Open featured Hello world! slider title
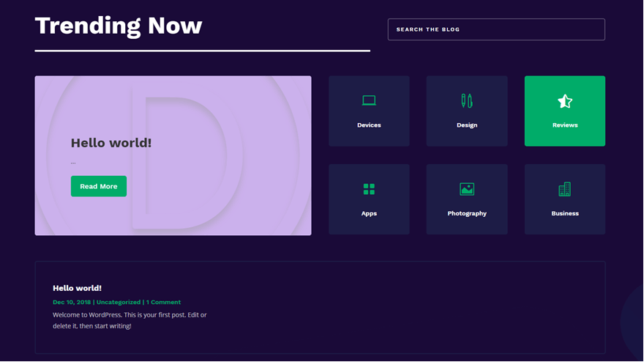Screen dimensions: 644x362 (111, 143)
